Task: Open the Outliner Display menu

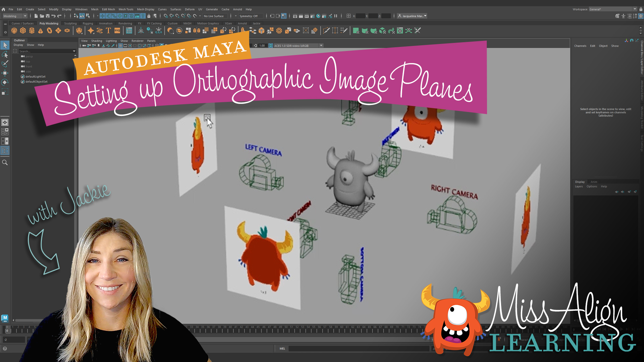Action: pos(18,45)
